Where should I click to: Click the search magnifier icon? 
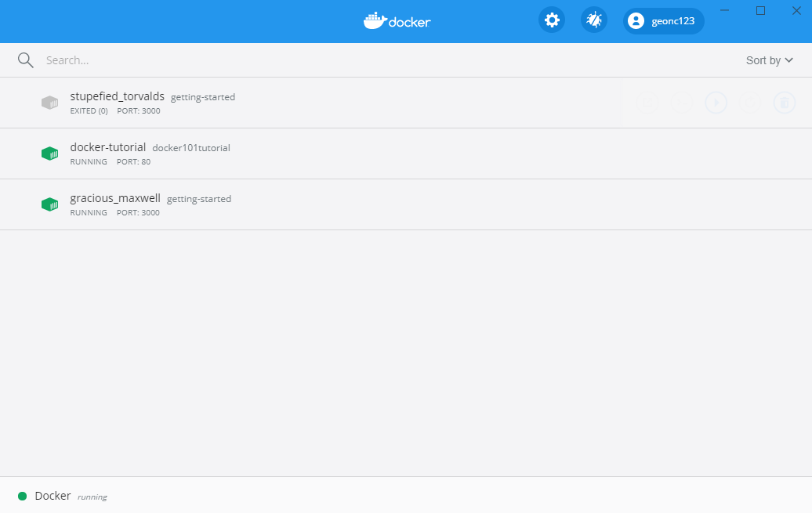(x=25, y=60)
